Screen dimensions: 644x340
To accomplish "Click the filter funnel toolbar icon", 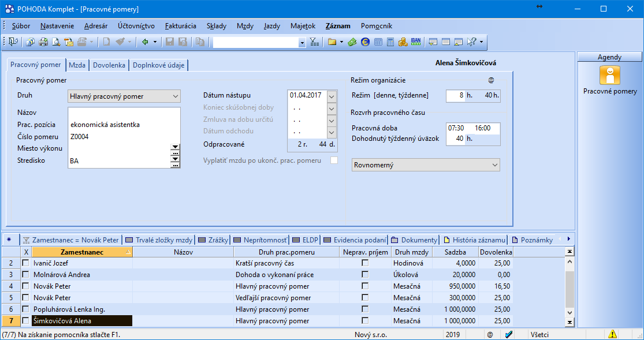I will coord(314,42).
